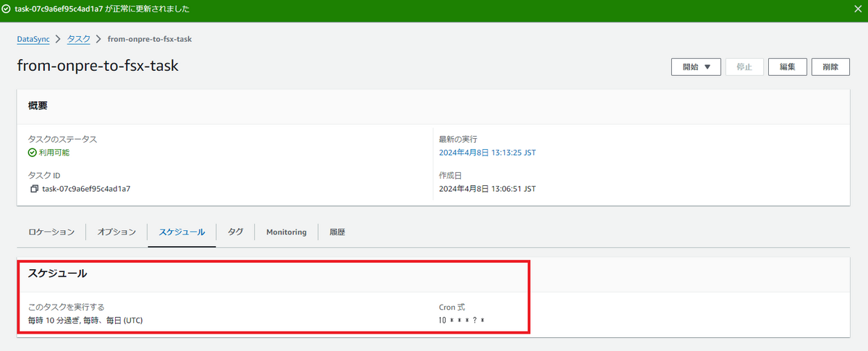Click the 最新の実行 label

click(x=458, y=139)
